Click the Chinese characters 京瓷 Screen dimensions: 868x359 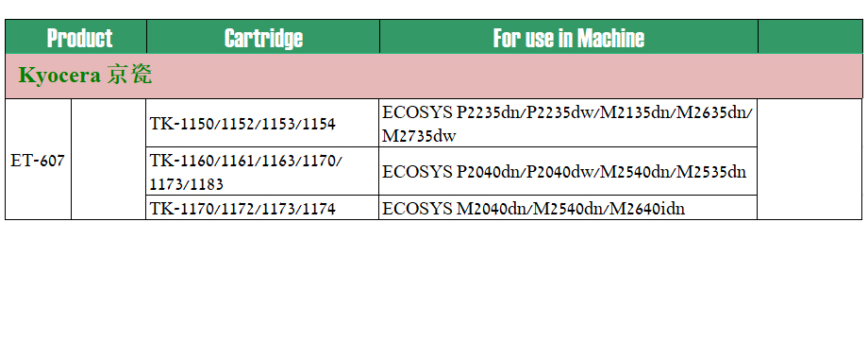click(x=129, y=76)
